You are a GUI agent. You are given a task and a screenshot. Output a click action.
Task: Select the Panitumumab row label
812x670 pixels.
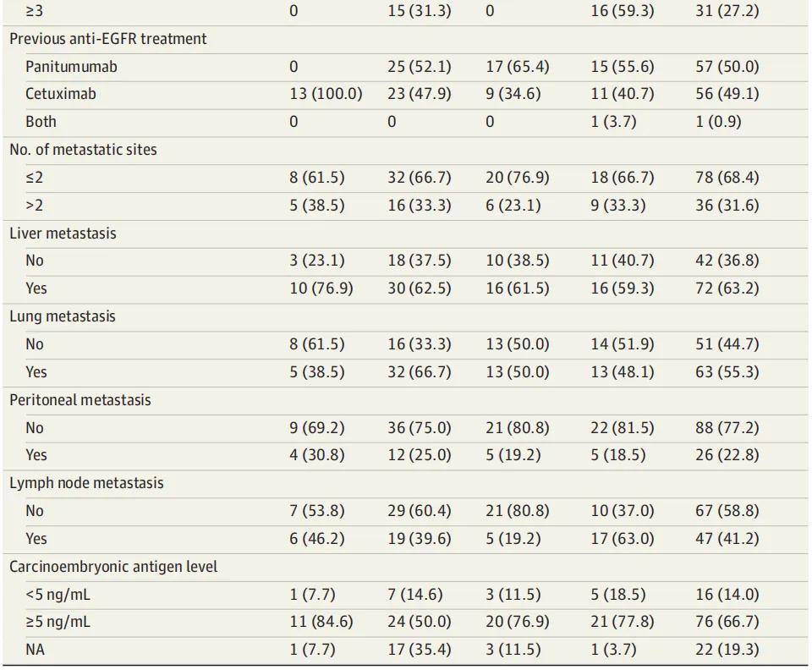71,66
